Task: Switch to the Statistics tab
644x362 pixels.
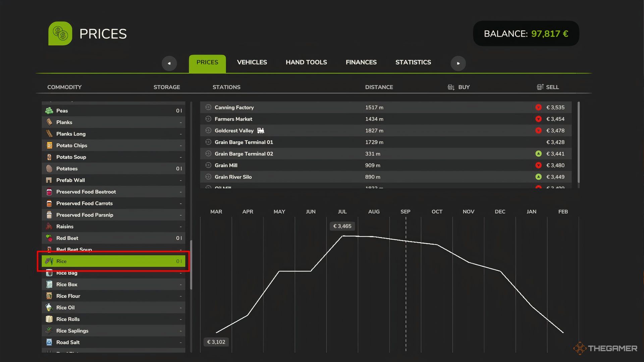Action: (413, 62)
